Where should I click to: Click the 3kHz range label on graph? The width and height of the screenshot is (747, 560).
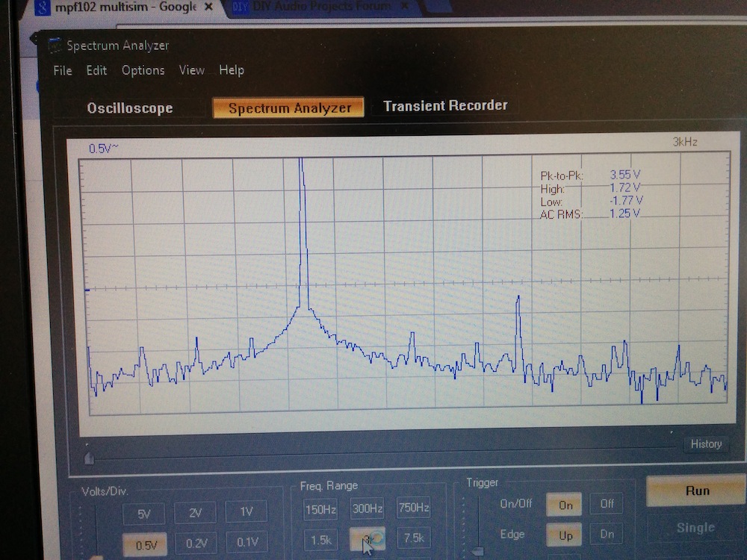(x=685, y=142)
